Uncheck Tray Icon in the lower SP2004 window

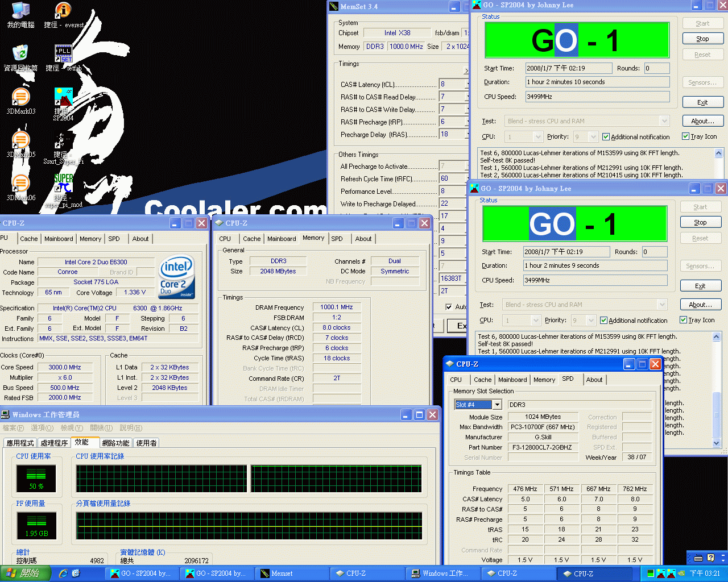click(684, 320)
